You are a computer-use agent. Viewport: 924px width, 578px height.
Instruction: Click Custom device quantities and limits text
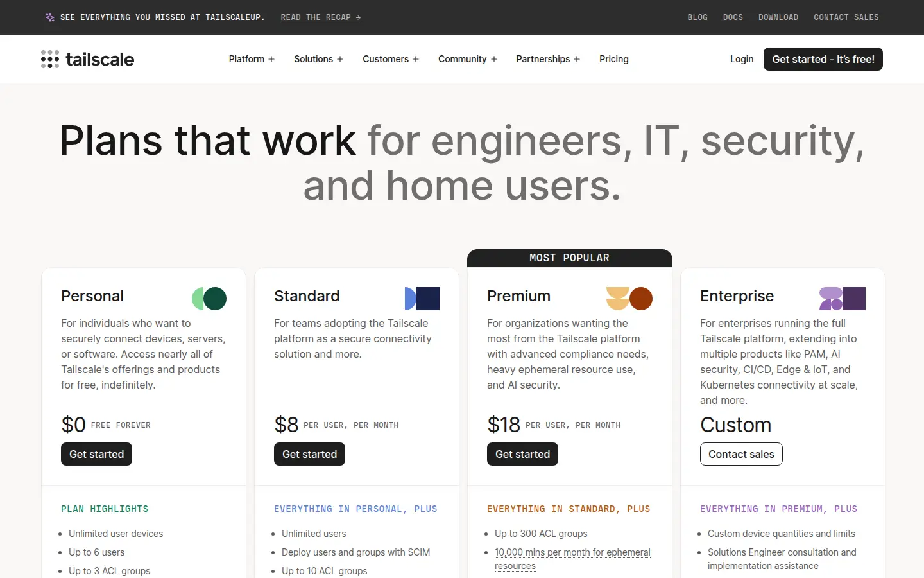(782, 534)
